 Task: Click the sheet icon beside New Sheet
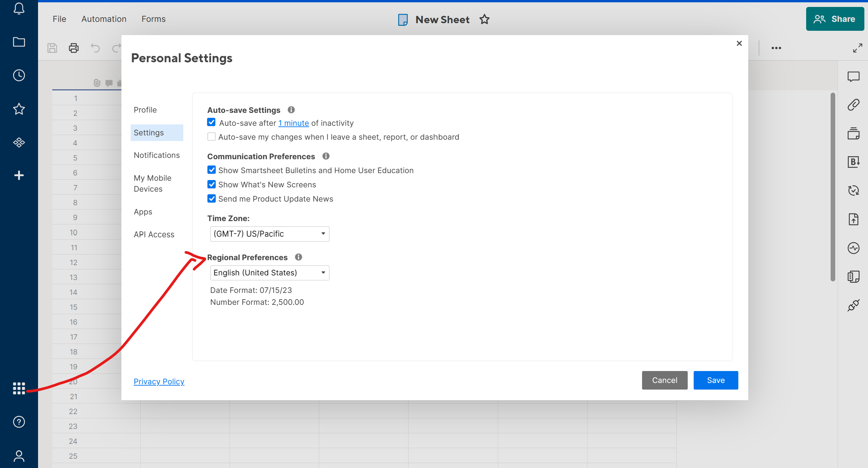pos(403,20)
